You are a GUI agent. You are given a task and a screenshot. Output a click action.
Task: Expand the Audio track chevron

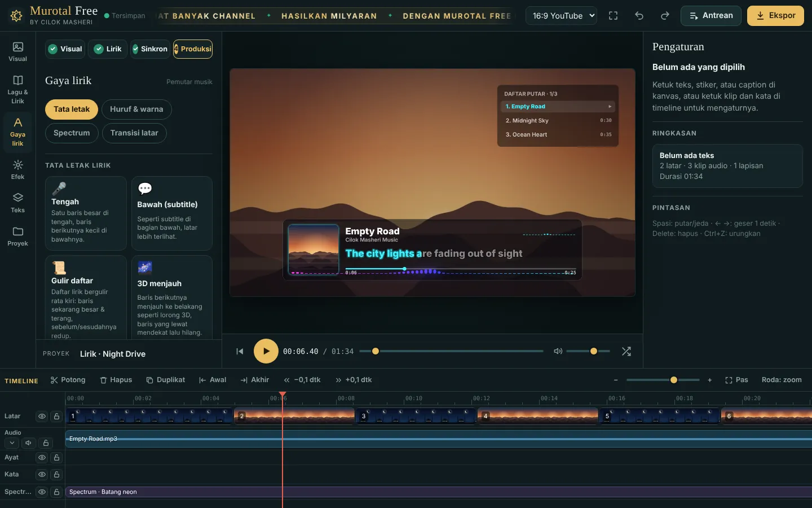pyautogui.click(x=12, y=443)
